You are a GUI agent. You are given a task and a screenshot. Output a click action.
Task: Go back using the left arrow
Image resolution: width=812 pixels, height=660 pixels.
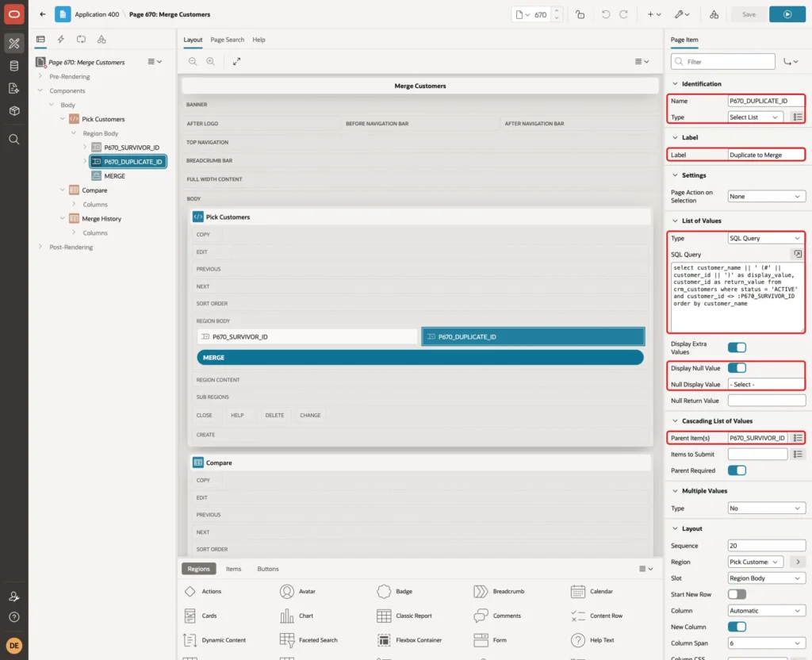pos(43,14)
